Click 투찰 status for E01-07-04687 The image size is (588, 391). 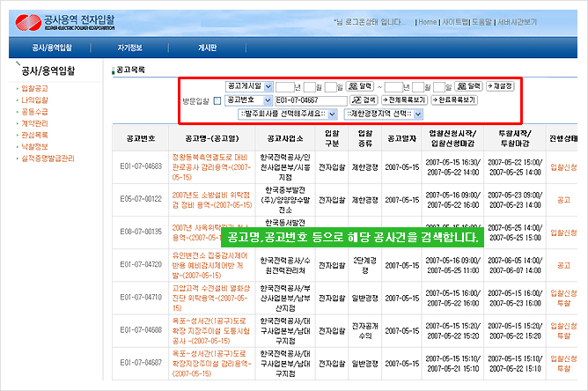pyautogui.click(x=563, y=369)
